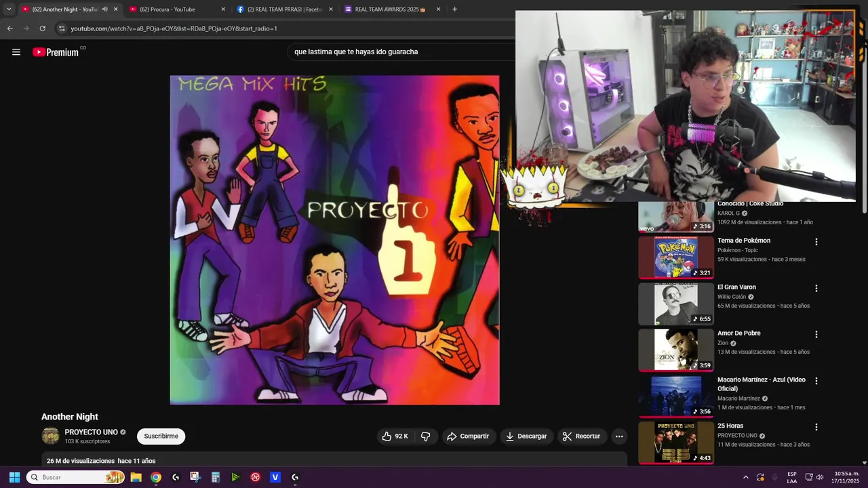View site information icon in address bar
The width and height of the screenshot is (868, 488).
click(x=62, y=28)
